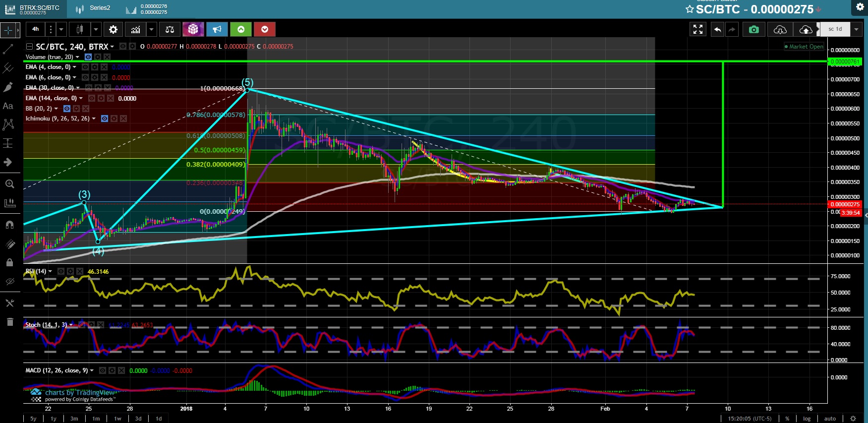Image resolution: width=868 pixels, height=423 pixels.
Task: Select the 5y date range tab
Action: point(33,419)
